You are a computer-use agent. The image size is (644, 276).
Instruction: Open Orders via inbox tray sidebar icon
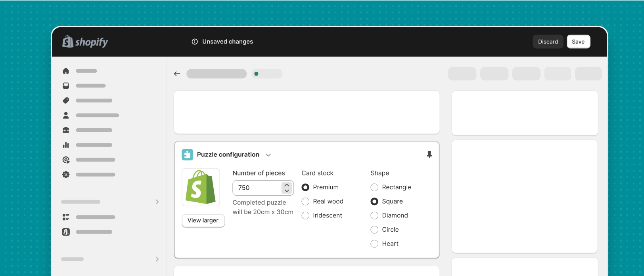click(x=66, y=86)
